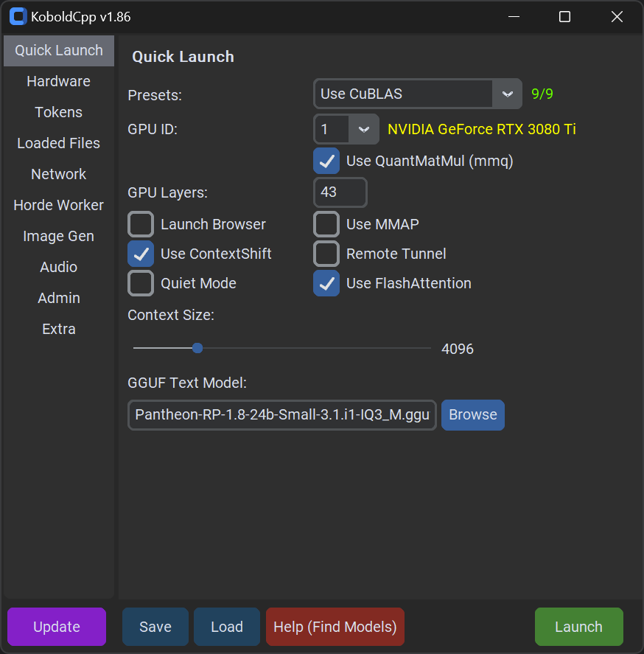This screenshot has width=644, height=654.
Task: Open the Horde Worker tab
Action: click(x=59, y=205)
